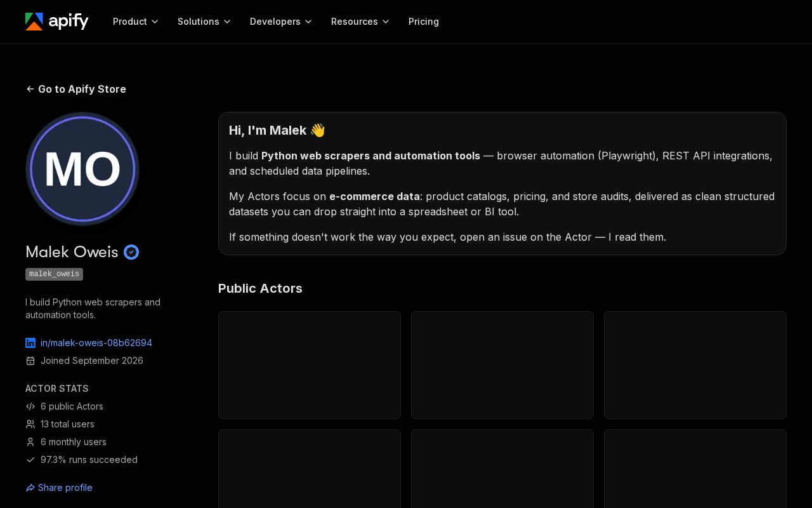Click '13 total users' stat
The height and width of the screenshot is (508, 812).
coord(67,424)
